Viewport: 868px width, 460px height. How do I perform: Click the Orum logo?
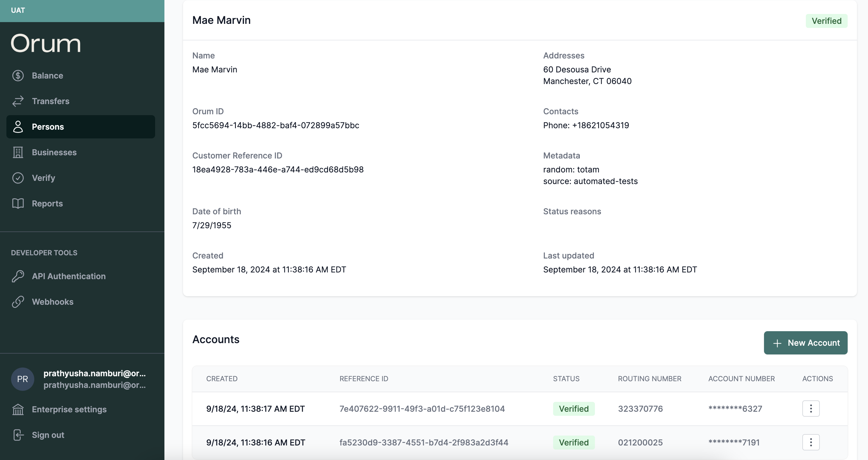point(46,44)
